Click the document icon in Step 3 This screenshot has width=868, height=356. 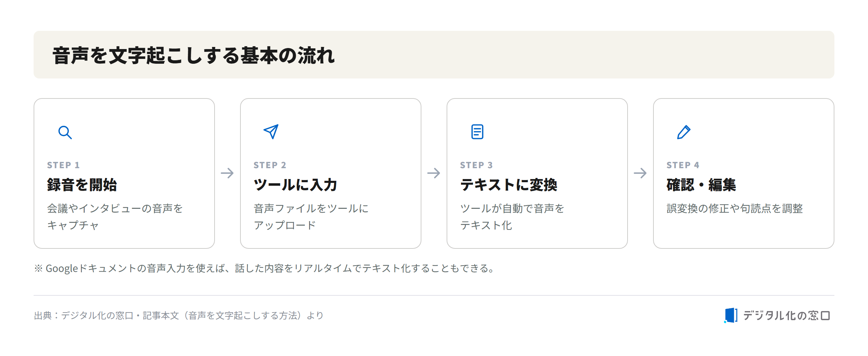[x=477, y=132]
